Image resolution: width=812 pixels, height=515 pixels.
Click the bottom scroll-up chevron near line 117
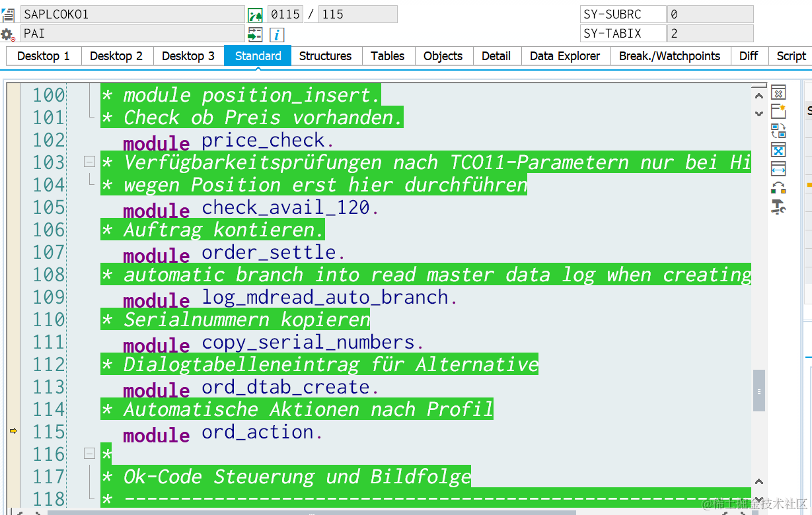759,483
